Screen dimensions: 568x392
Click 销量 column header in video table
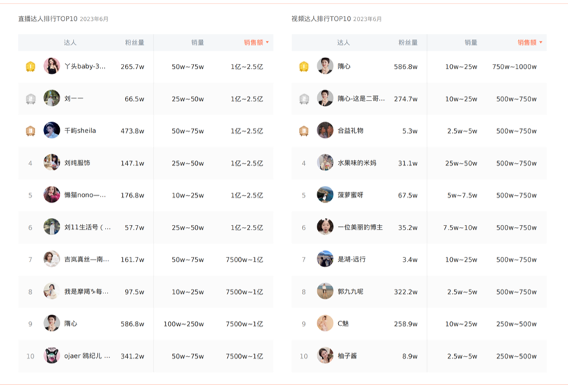(x=471, y=43)
